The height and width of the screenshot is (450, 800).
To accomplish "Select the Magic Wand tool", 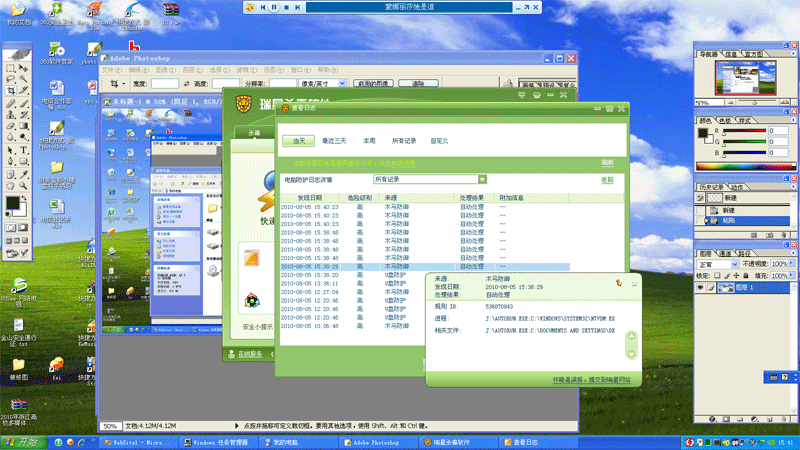I will [23, 79].
